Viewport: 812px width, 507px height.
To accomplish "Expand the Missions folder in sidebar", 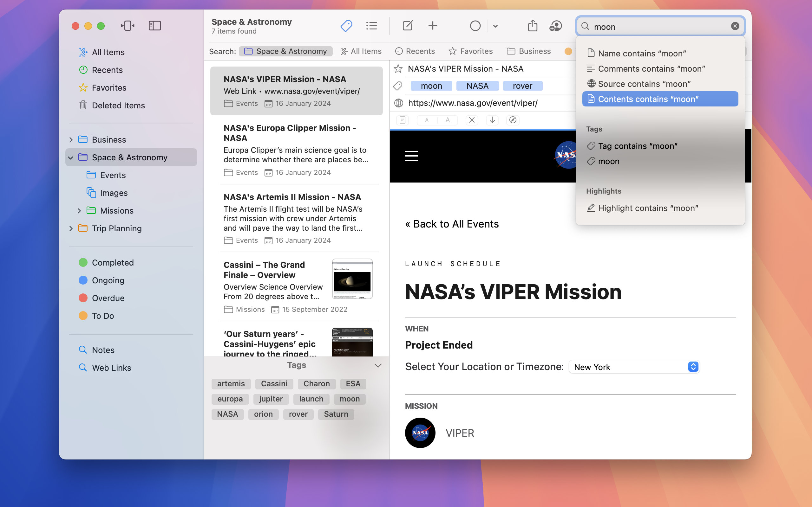I will 79,210.
